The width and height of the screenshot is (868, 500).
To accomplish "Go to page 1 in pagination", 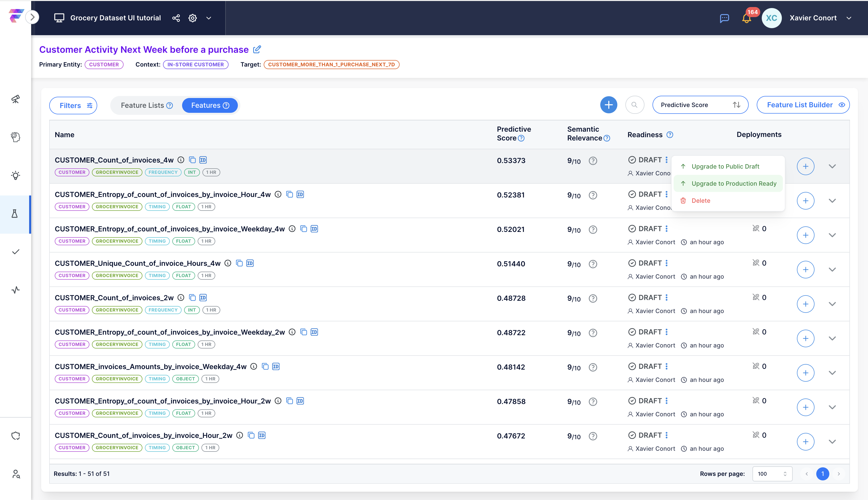I will (x=822, y=474).
